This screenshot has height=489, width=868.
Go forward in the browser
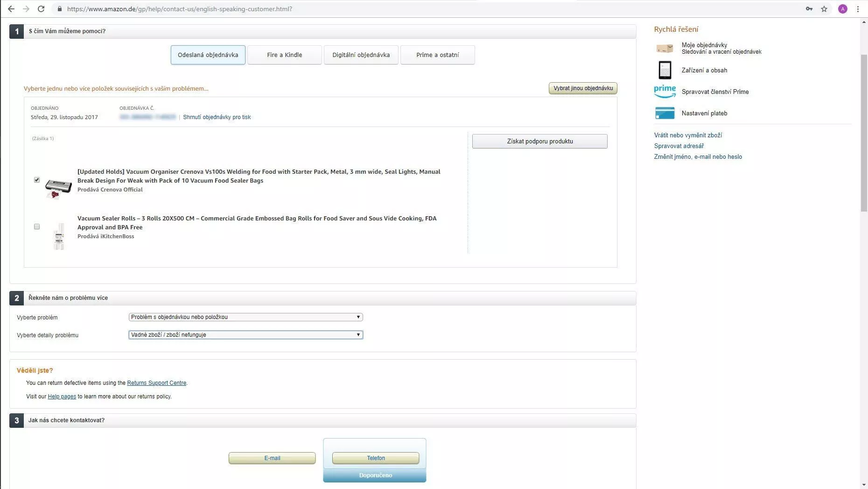tap(26, 9)
